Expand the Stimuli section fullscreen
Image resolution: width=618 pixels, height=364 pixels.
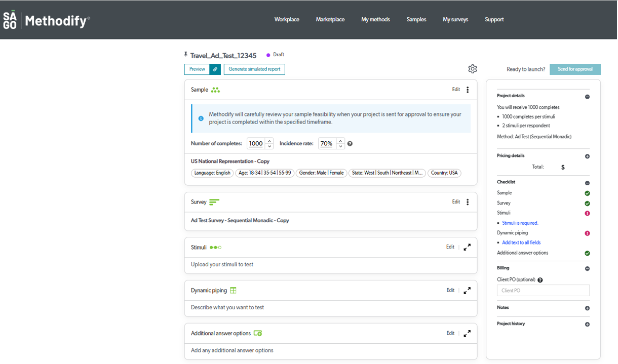(467, 247)
